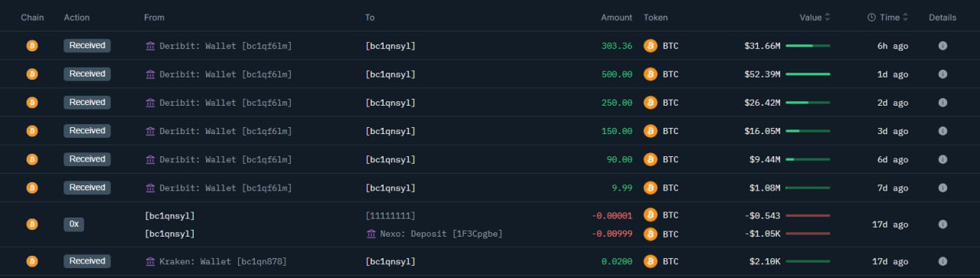Click the Amount column header
980x278 pixels.
pyautogui.click(x=616, y=17)
